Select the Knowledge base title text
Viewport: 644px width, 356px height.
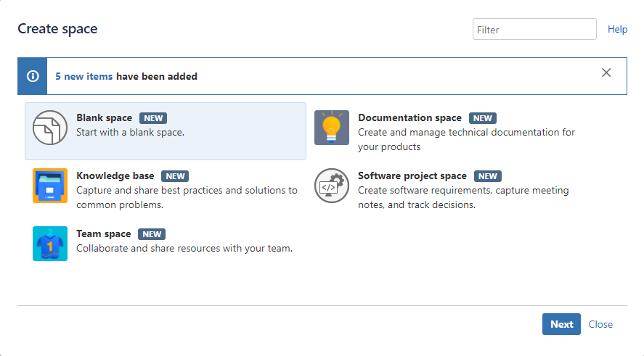[x=115, y=176]
